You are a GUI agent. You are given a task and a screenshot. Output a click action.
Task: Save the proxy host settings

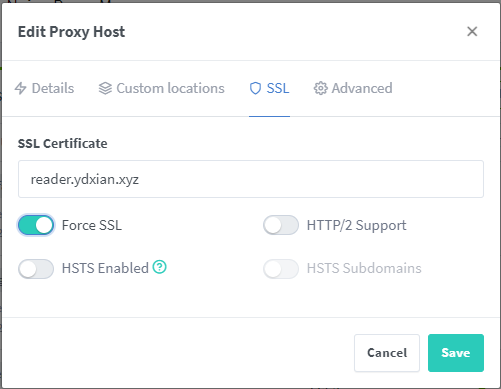coord(456,353)
